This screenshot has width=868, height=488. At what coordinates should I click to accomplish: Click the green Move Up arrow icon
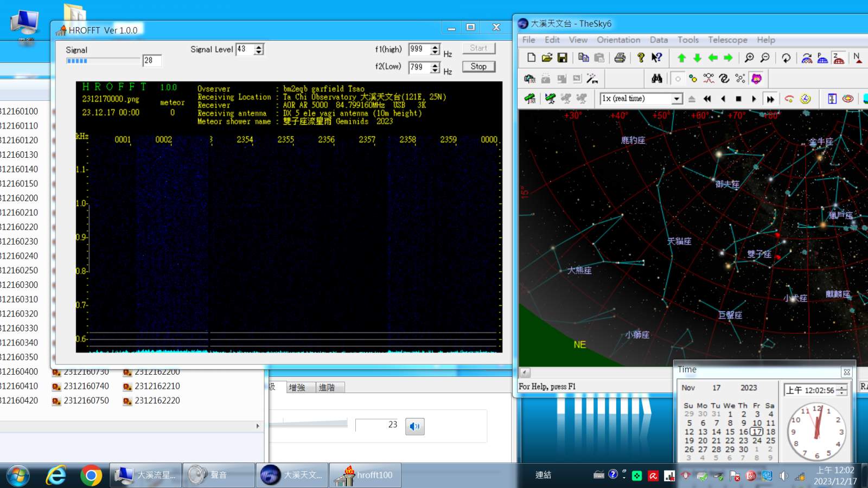tap(682, 58)
